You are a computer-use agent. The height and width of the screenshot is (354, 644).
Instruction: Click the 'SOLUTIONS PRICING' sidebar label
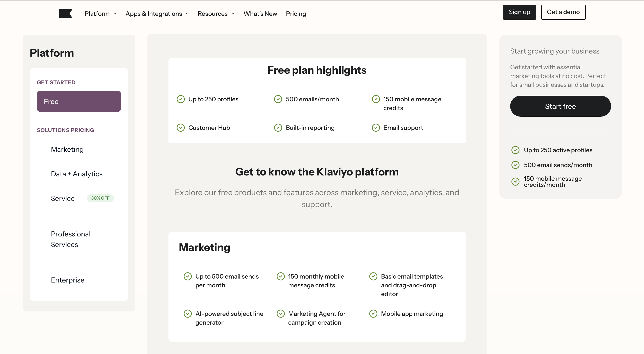pyautogui.click(x=66, y=130)
